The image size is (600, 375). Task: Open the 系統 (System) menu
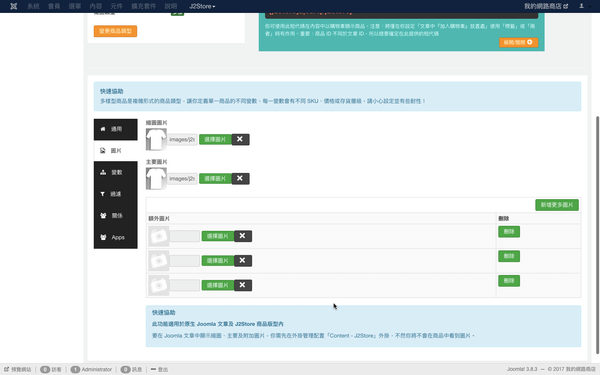point(33,6)
